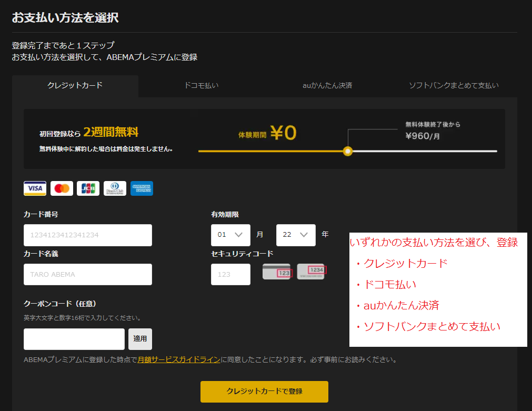Click the 無料体験終了後から text
The height and width of the screenshot is (411, 532).
tap(433, 125)
